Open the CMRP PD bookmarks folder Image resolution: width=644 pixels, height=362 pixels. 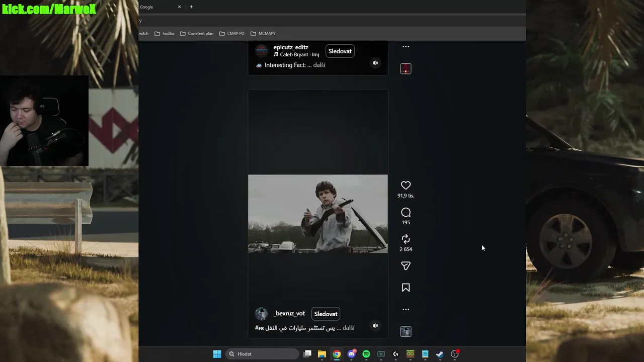[x=231, y=34]
